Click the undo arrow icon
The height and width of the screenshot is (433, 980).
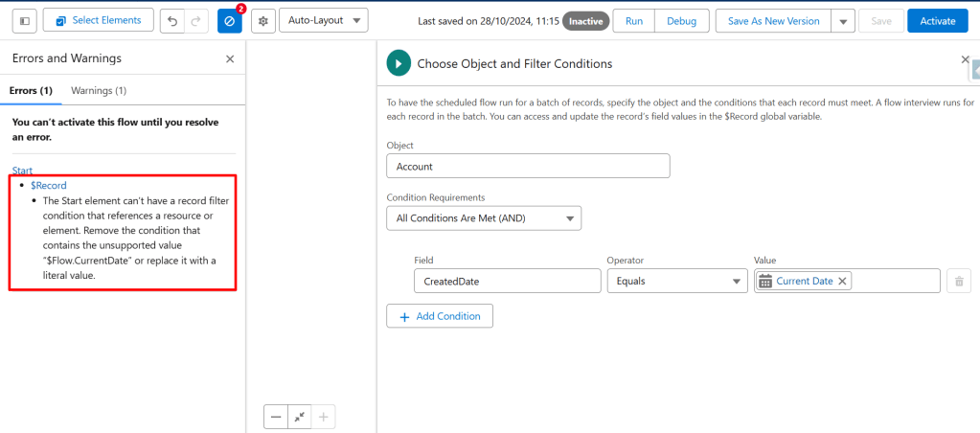tap(171, 20)
